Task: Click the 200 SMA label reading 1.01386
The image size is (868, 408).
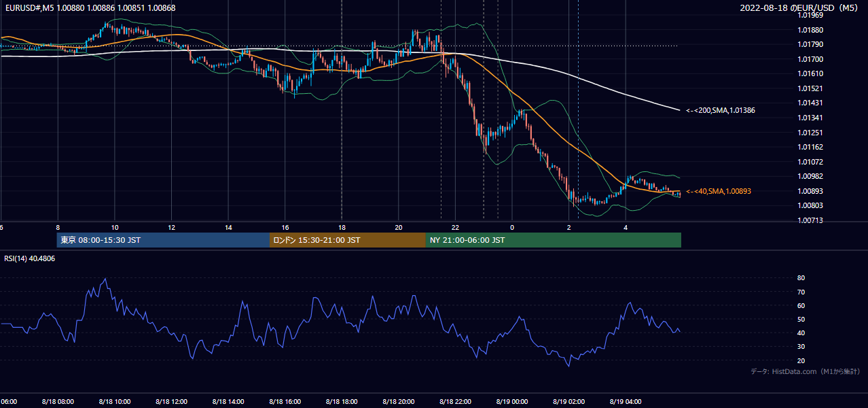Action: point(721,110)
